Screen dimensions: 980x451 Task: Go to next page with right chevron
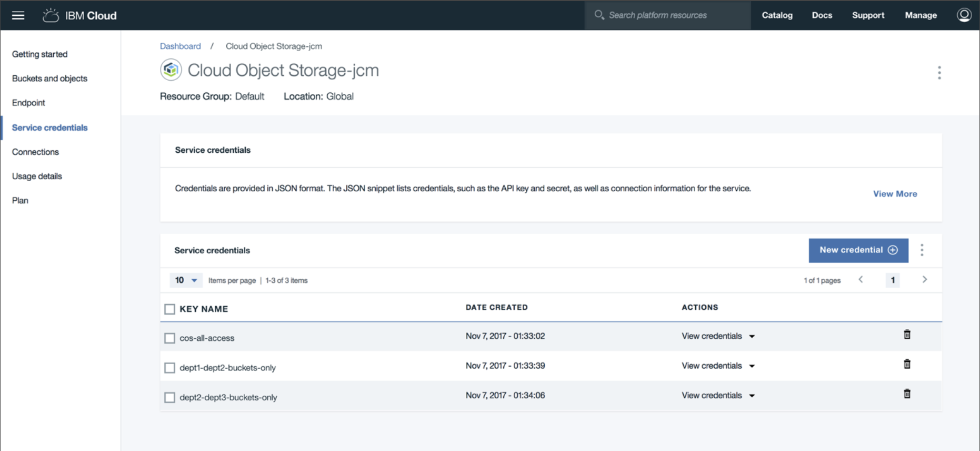[924, 279]
